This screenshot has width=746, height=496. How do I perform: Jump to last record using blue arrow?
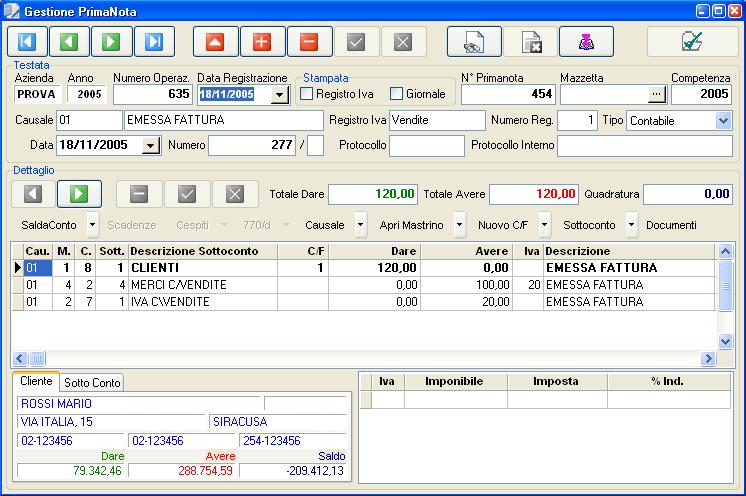coord(154,42)
